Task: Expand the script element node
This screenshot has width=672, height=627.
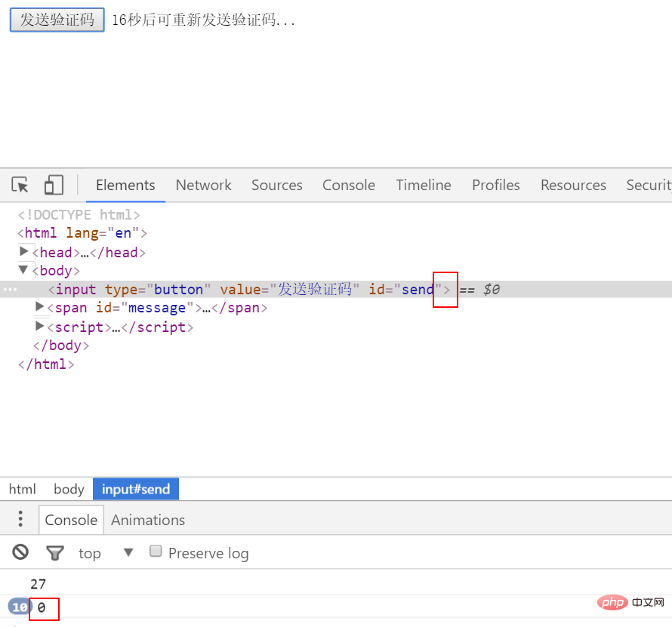Action: coord(39,326)
